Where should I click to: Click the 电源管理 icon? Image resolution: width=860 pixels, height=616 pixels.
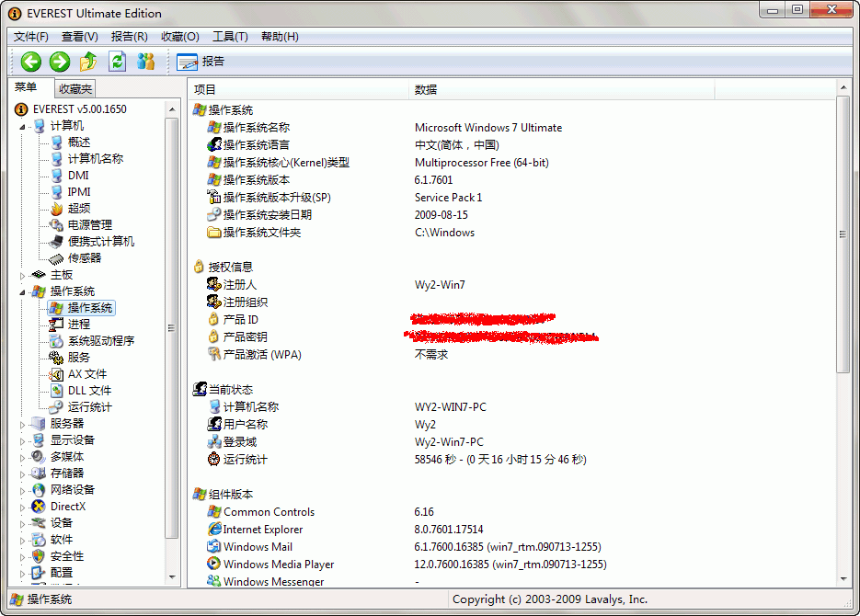(x=57, y=225)
